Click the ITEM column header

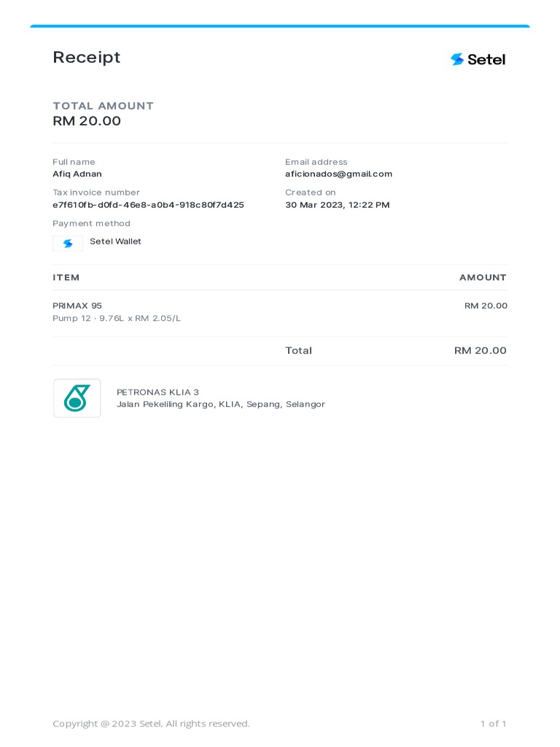(x=66, y=278)
